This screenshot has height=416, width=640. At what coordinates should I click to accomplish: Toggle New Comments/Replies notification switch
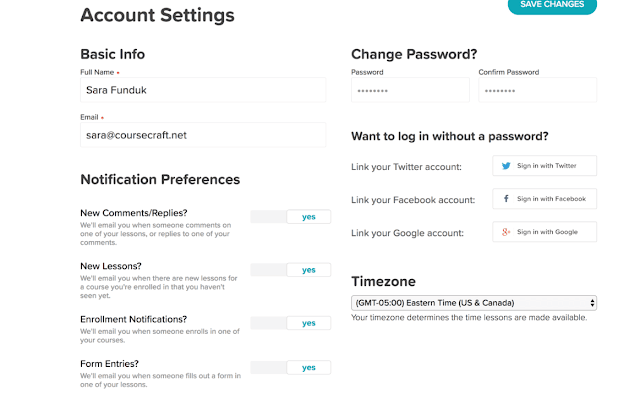pyautogui.click(x=291, y=217)
